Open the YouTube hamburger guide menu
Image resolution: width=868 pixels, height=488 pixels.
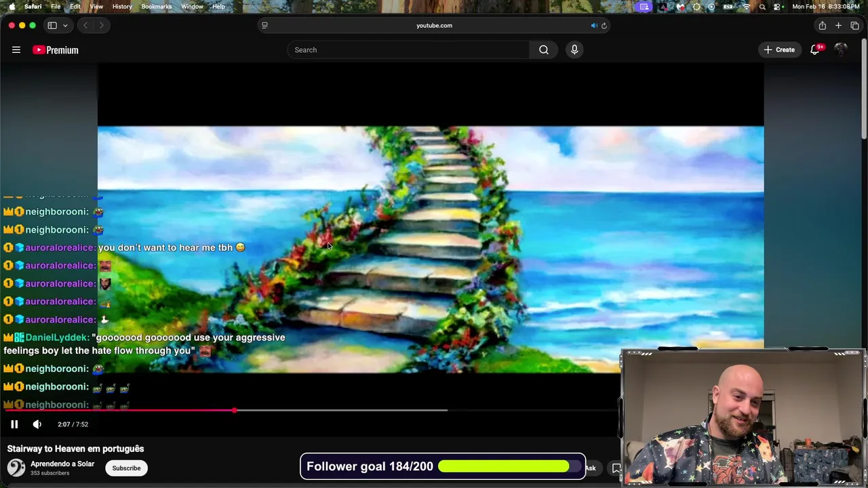point(16,49)
